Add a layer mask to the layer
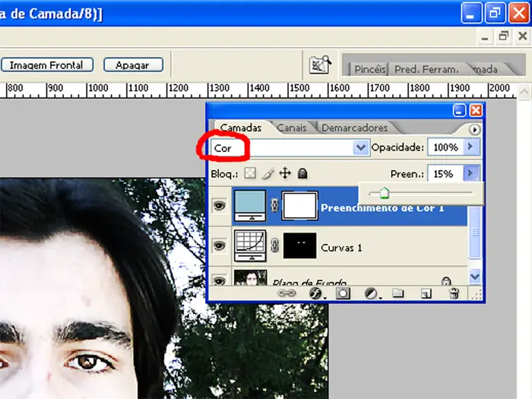This screenshot has height=399, width=532. point(343,293)
